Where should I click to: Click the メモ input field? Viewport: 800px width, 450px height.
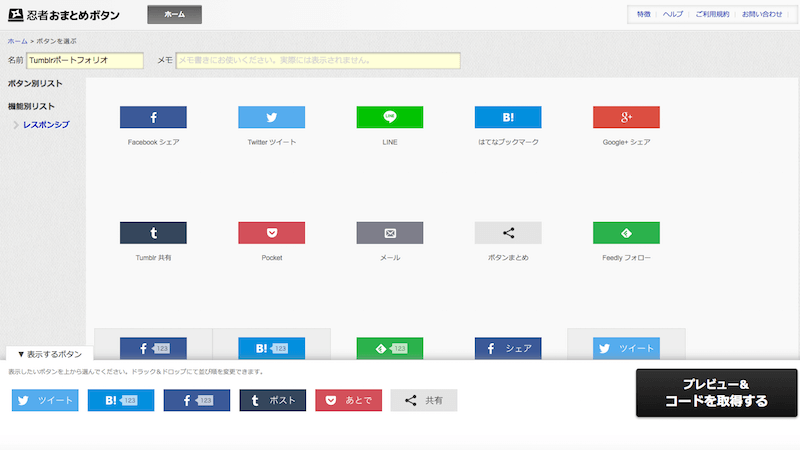pos(318,60)
